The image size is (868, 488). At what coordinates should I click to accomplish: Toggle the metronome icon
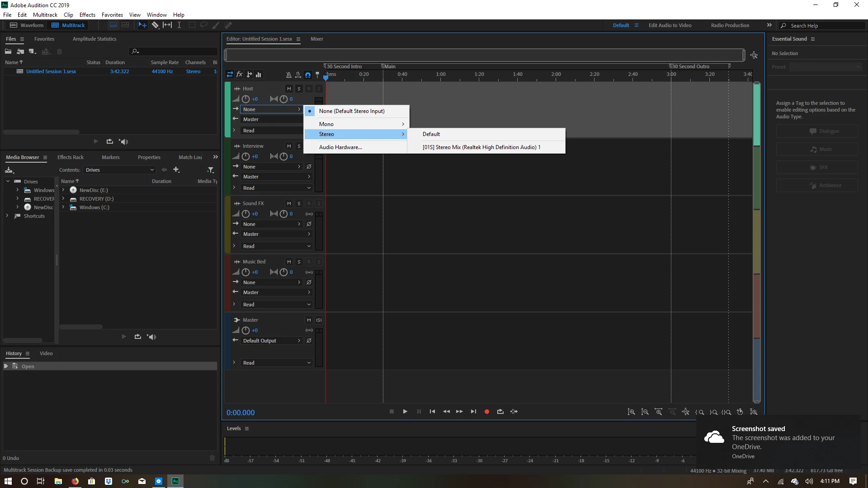[288, 75]
